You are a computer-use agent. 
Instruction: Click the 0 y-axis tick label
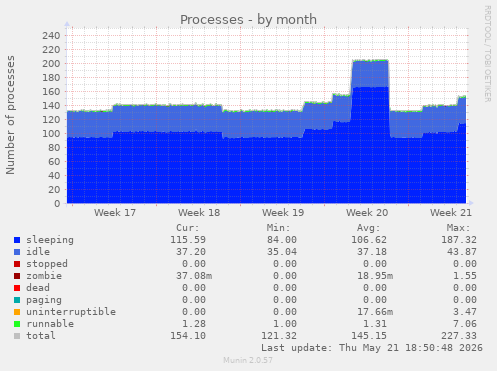coord(57,204)
